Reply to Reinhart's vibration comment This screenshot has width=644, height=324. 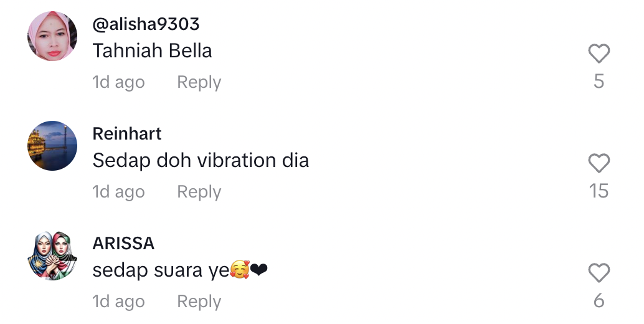pyautogui.click(x=199, y=192)
